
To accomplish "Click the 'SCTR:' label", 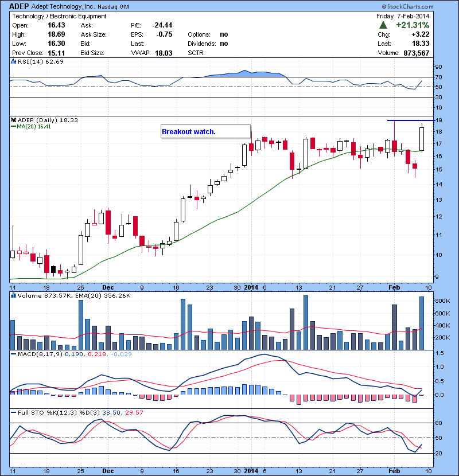I will [x=196, y=53].
